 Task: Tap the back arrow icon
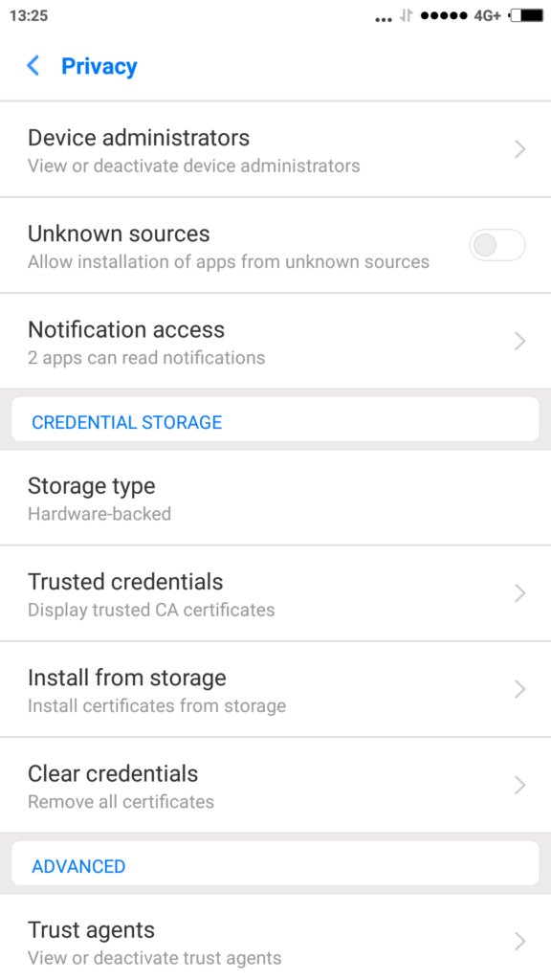coord(33,66)
